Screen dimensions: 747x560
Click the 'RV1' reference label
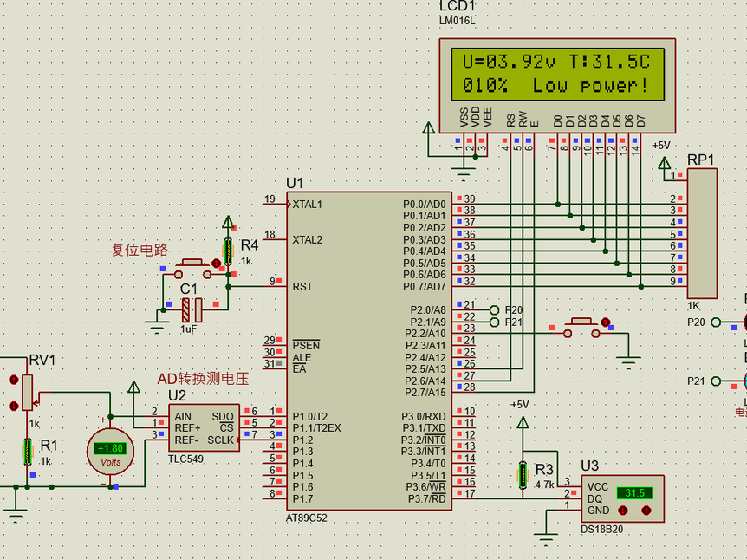point(42,360)
